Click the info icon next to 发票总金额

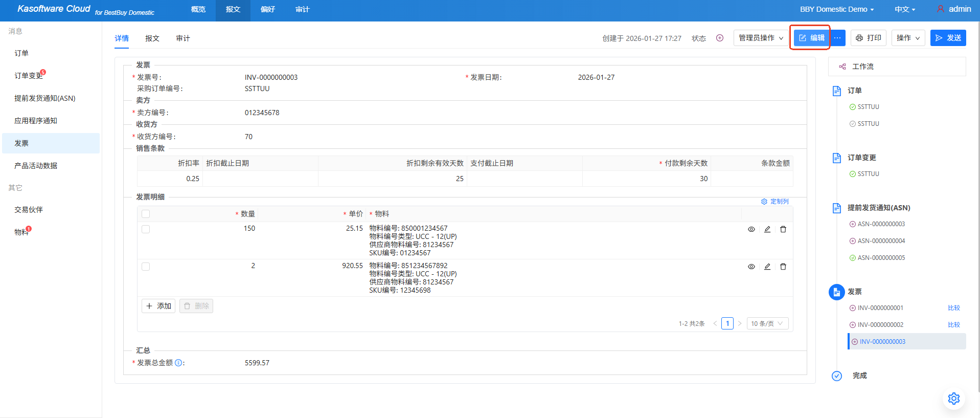(x=178, y=363)
